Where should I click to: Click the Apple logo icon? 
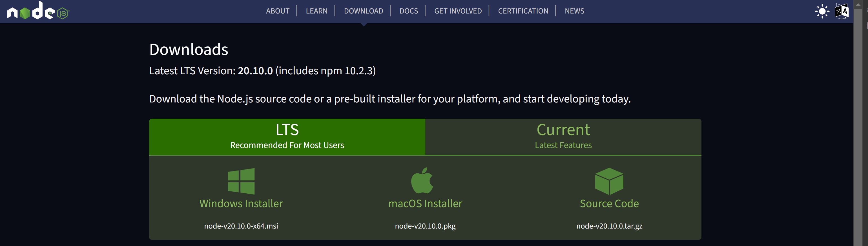pos(422,180)
